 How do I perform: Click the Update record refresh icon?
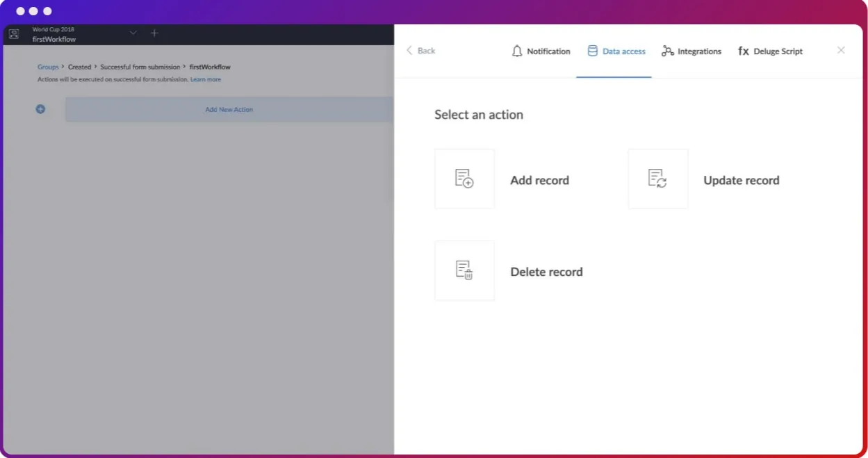point(657,179)
